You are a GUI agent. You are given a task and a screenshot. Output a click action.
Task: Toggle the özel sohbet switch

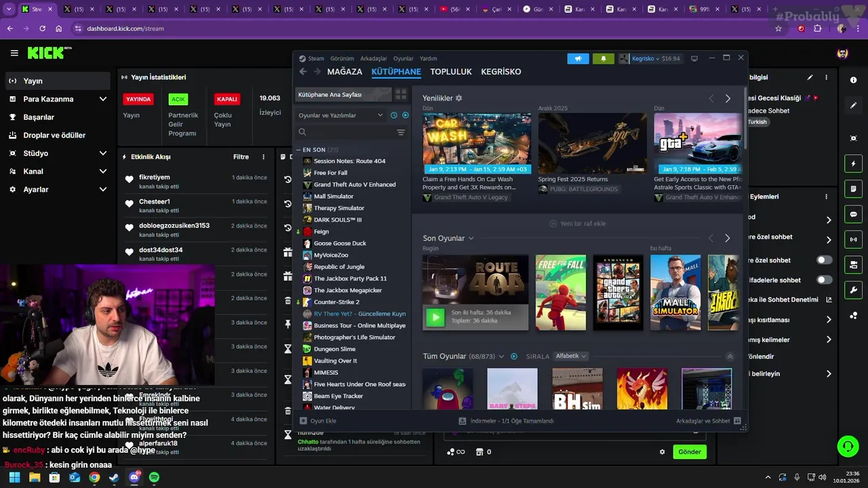pyautogui.click(x=825, y=260)
